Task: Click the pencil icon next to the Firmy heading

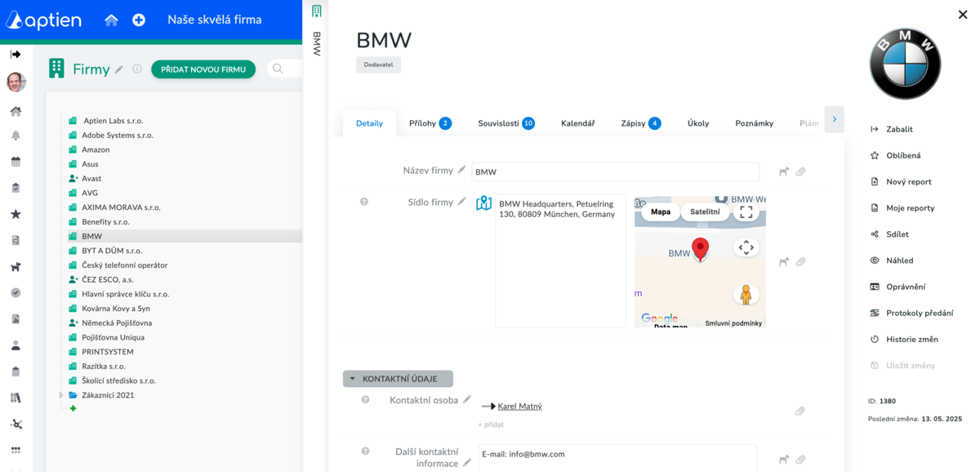Action: click(x=119, y=69)
